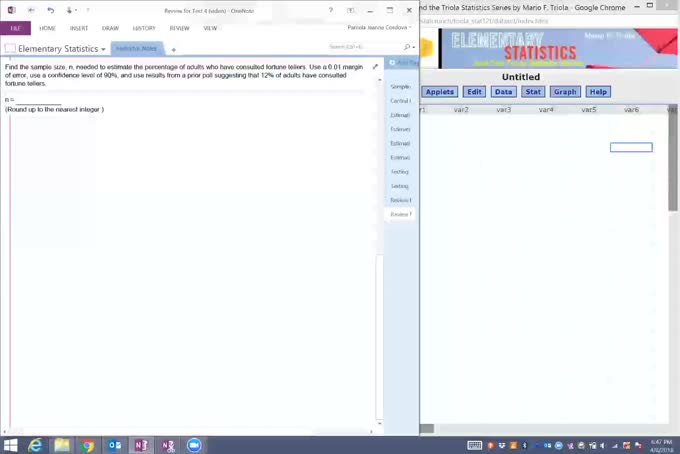Image resolution: width=680 pixels, height=454 pixels.
Task: Click the Stat menu button in StatCrunch
Action: [533, 92]
